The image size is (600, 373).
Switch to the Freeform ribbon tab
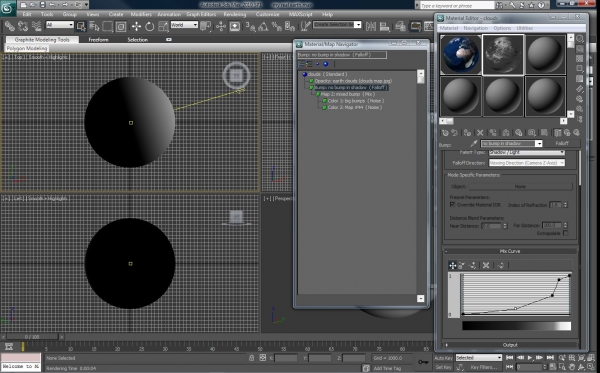pyautogui.click(x=98, y=40)
